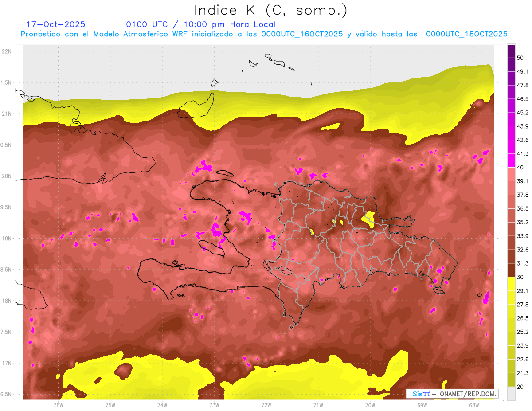Click the 20N latitude axis label
532x411 pixels.
click(x=7, y=176)
